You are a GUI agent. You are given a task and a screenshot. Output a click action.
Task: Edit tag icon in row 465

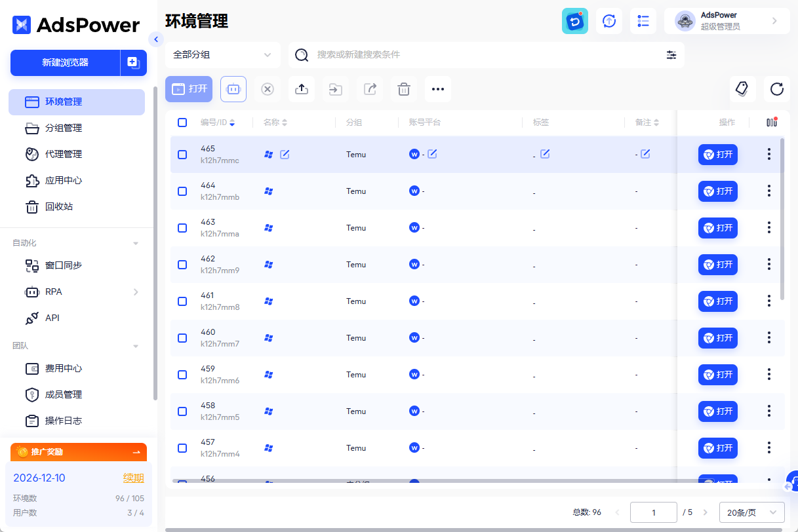545,154
